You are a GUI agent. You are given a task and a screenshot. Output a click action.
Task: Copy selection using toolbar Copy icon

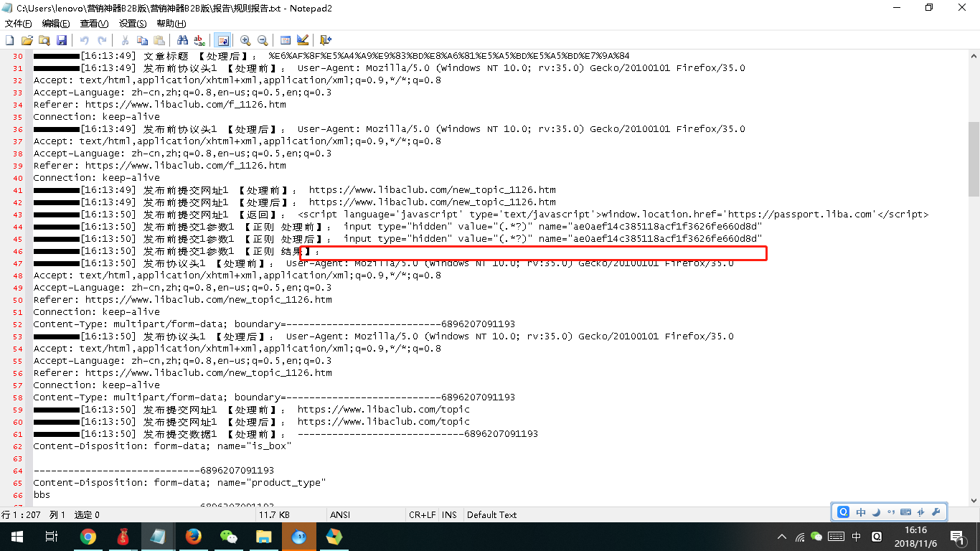pyautogui.click(x=142, y=40)
